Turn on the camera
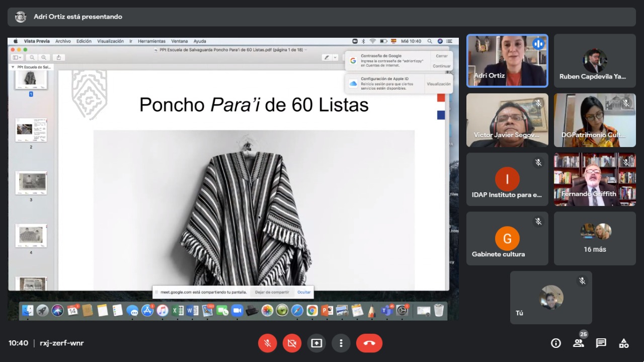Viewport: 644px width, 362px height. tap(292, 343)
